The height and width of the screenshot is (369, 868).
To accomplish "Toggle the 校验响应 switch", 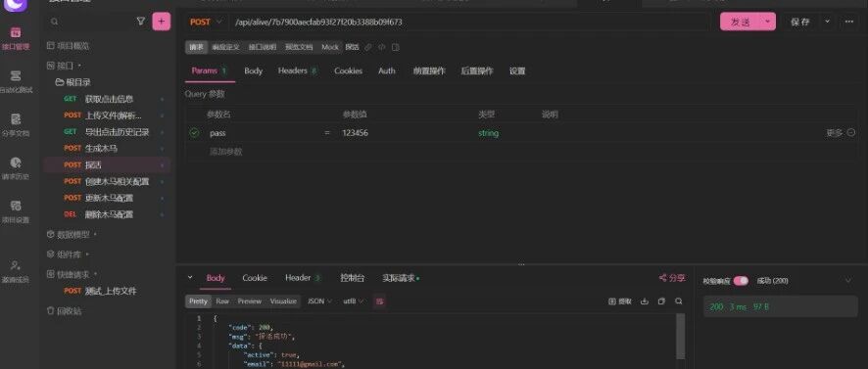I will [x=741, y=281].
